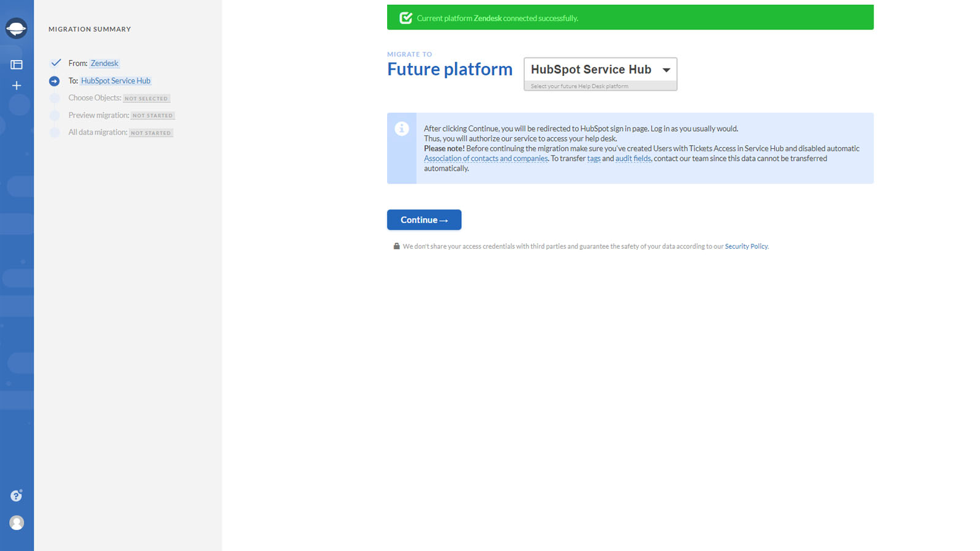The image size is (980, 551).
Task: Click the planet logo in the sidebar
Action: tap(17, 28)
